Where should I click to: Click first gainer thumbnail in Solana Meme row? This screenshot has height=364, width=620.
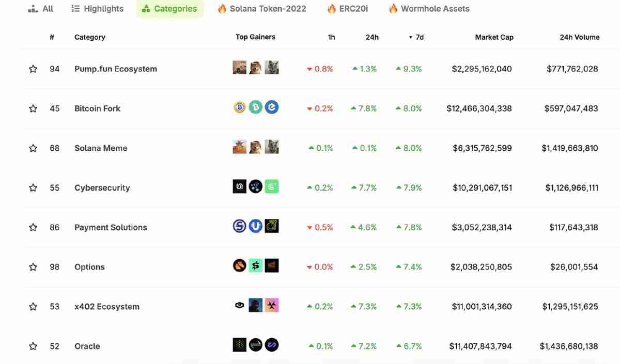click(239, 147)
